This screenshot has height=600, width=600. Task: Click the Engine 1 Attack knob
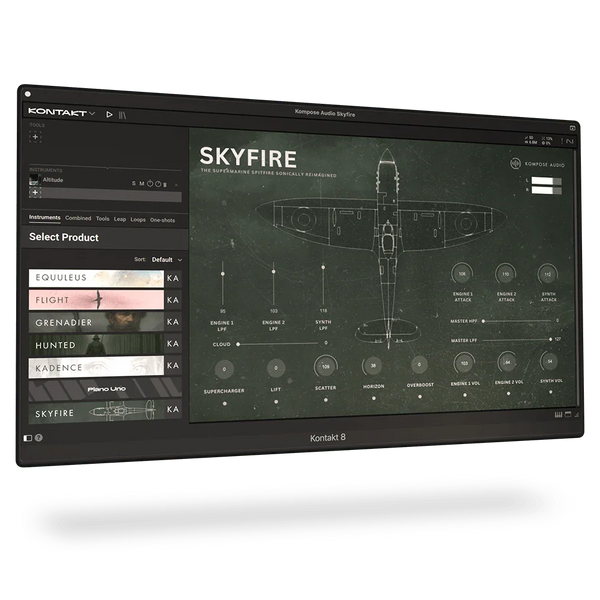tap(462, 274)
